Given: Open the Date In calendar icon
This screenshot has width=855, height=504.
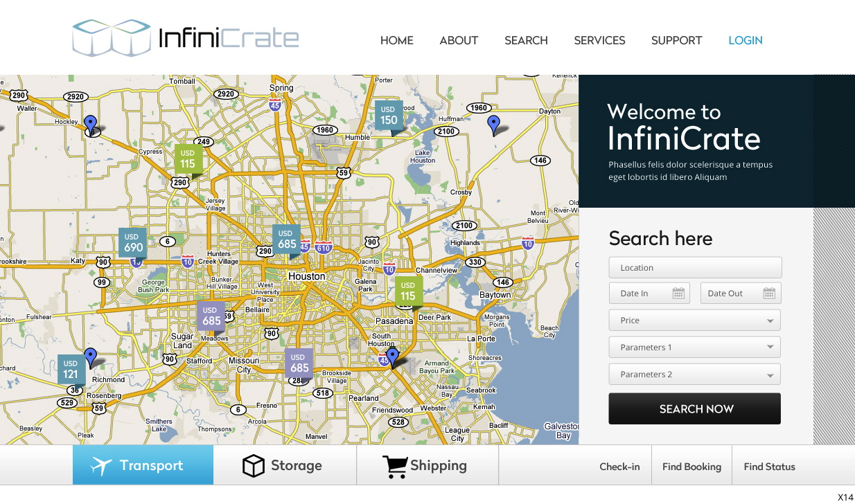Looking at the screenshot, I should point(678,294).
